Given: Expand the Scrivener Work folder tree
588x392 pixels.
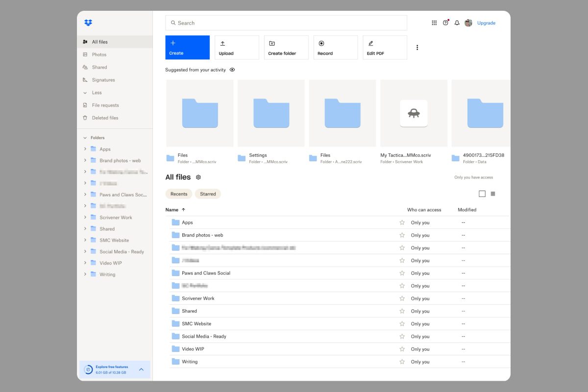Looking at the screenshot, I should 84,217.
